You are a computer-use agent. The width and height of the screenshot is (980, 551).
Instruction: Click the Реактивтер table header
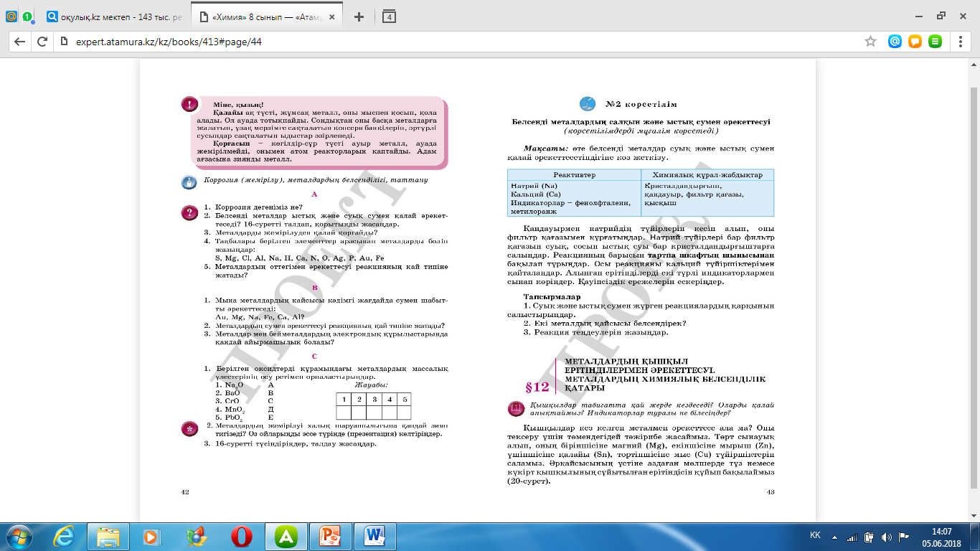click(574, 175)
